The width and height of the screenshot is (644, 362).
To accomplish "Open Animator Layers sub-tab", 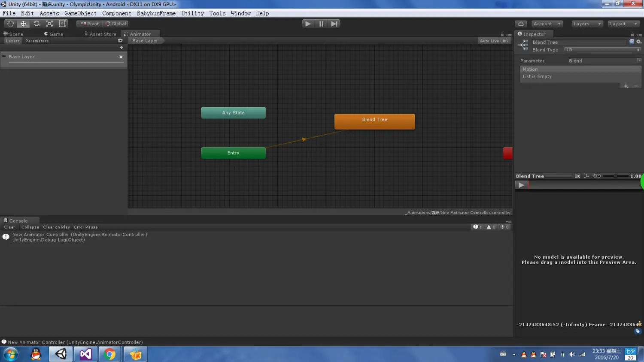I will 13,41.
